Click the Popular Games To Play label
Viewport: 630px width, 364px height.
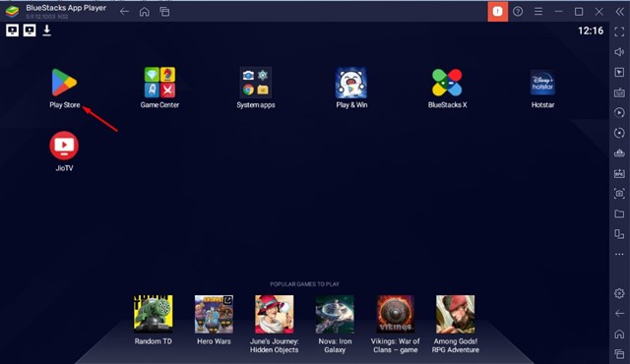304,284
